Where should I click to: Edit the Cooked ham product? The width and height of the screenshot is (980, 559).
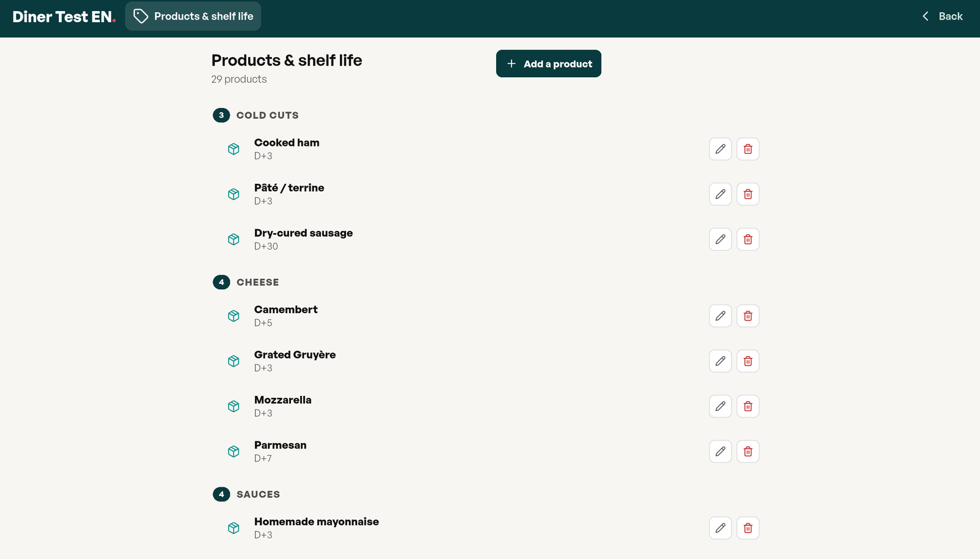(x=720, y=149)
